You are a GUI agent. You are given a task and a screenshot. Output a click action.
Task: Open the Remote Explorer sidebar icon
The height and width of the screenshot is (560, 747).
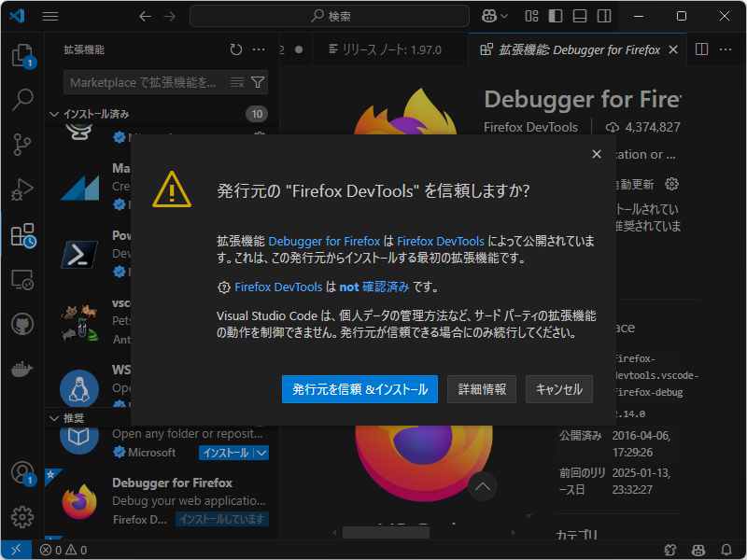[21, 279]
